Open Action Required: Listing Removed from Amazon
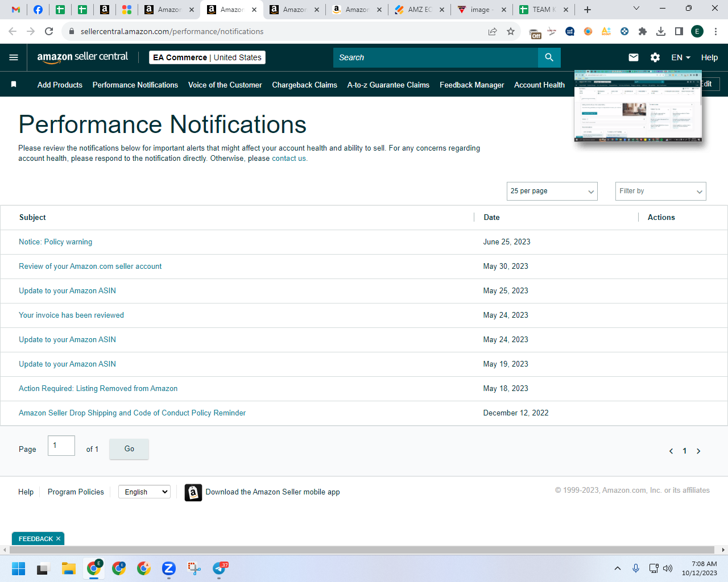Image resolution: width=728 pixels, height=582 pixels. tap(98, 389)
